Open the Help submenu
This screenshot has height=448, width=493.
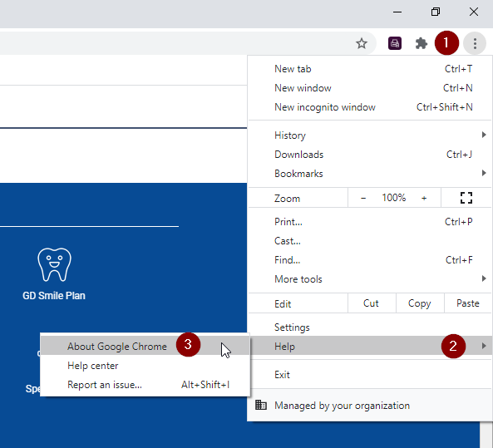[x=370, y=346]
